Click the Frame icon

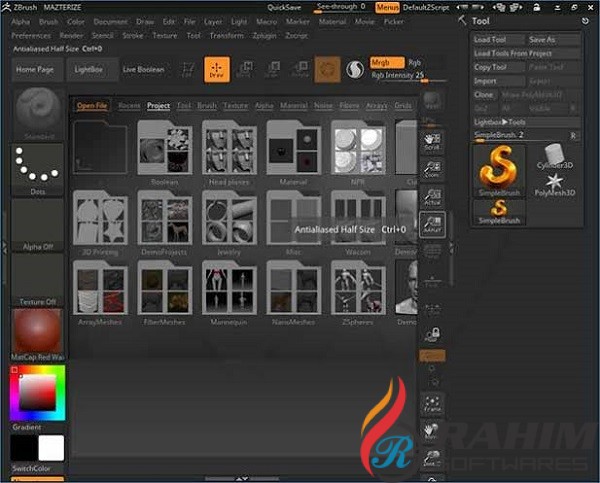click(x=432, y=404)
